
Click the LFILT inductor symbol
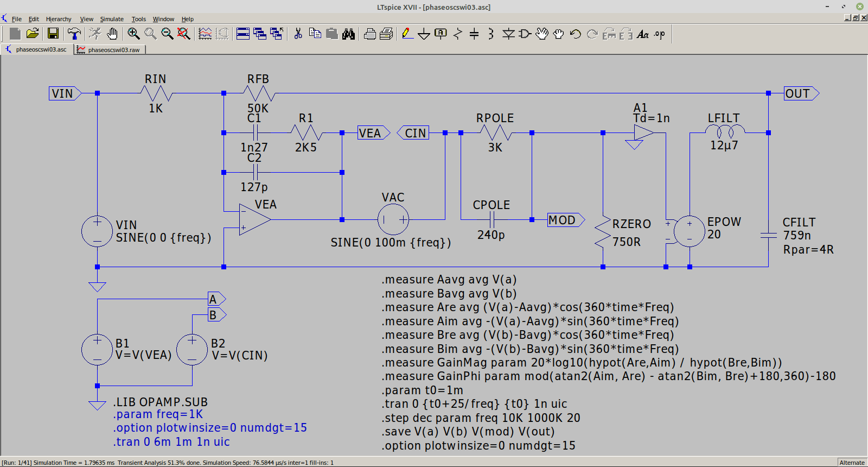click(725, 131)
